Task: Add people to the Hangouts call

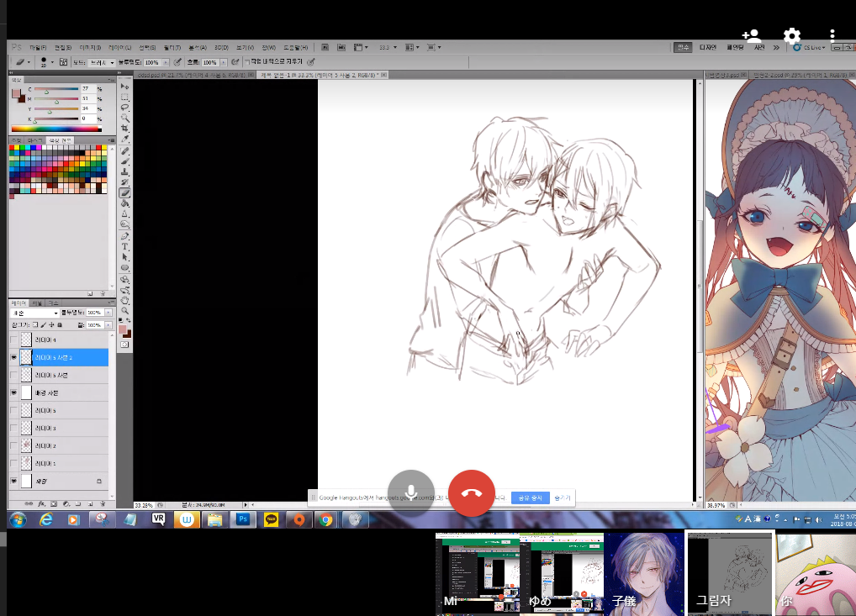Action: [x=752, y=36]
